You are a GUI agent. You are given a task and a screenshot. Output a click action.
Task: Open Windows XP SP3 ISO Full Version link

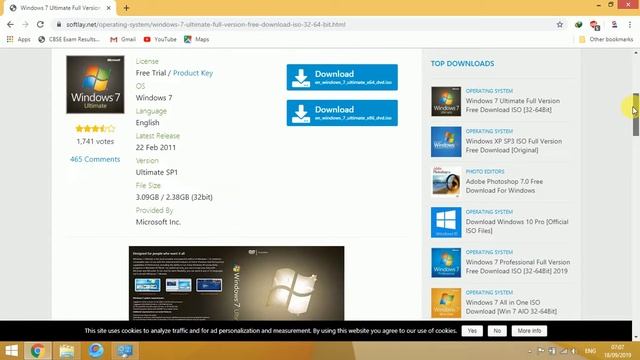pos(513,146)
